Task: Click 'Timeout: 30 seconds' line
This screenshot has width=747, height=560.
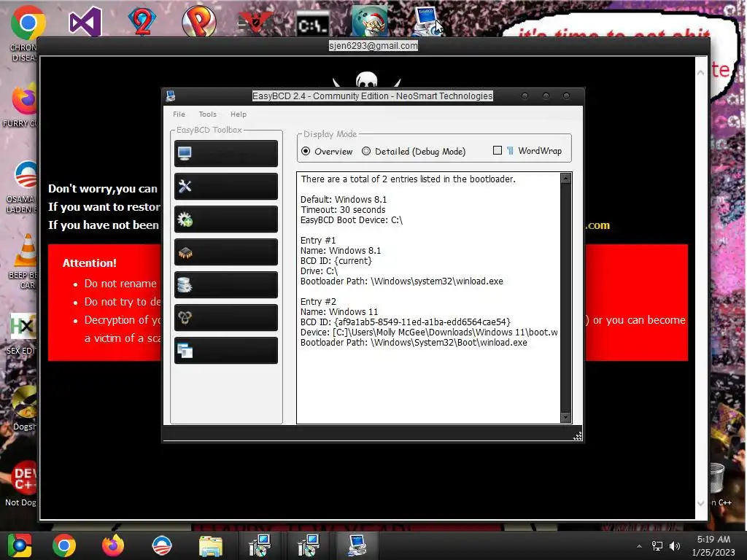Action: pyautogui.click(x=343, y=210)
